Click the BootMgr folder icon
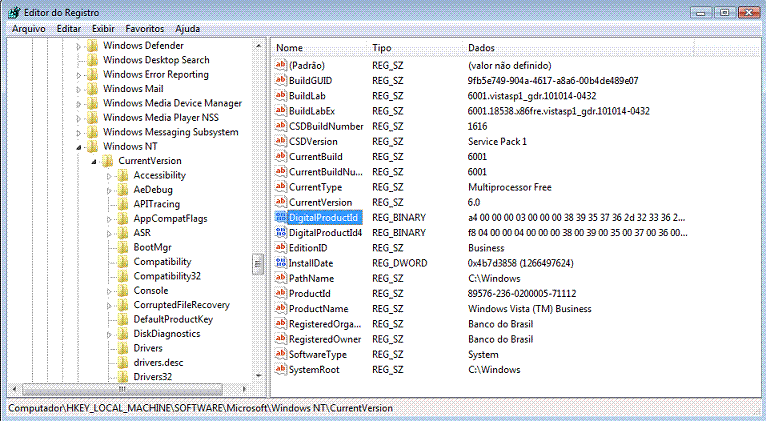This screenshot has width=766, height=421. pos(123,247)
